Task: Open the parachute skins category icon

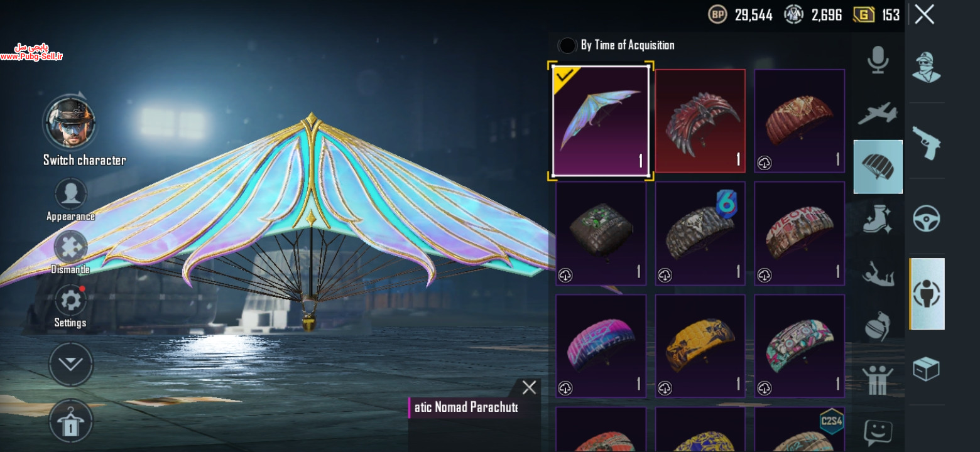Action: coord(878,166)
